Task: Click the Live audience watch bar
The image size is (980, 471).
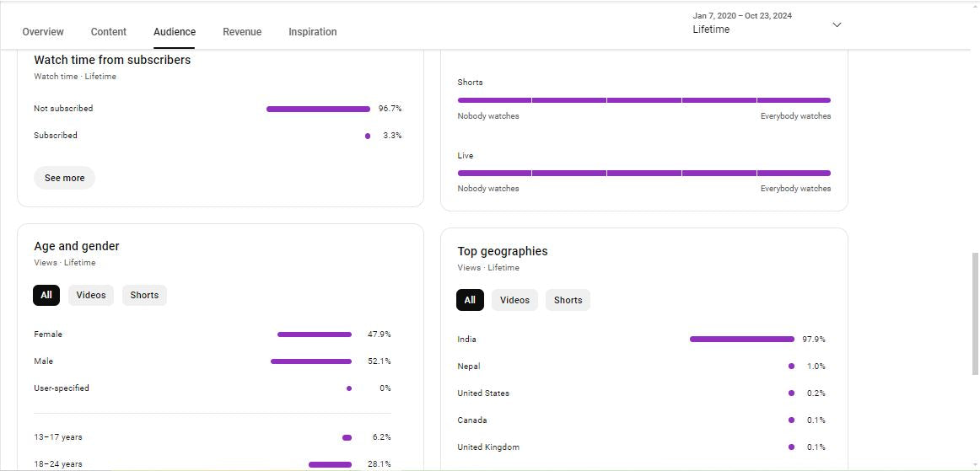Action: tap(643, 173)
